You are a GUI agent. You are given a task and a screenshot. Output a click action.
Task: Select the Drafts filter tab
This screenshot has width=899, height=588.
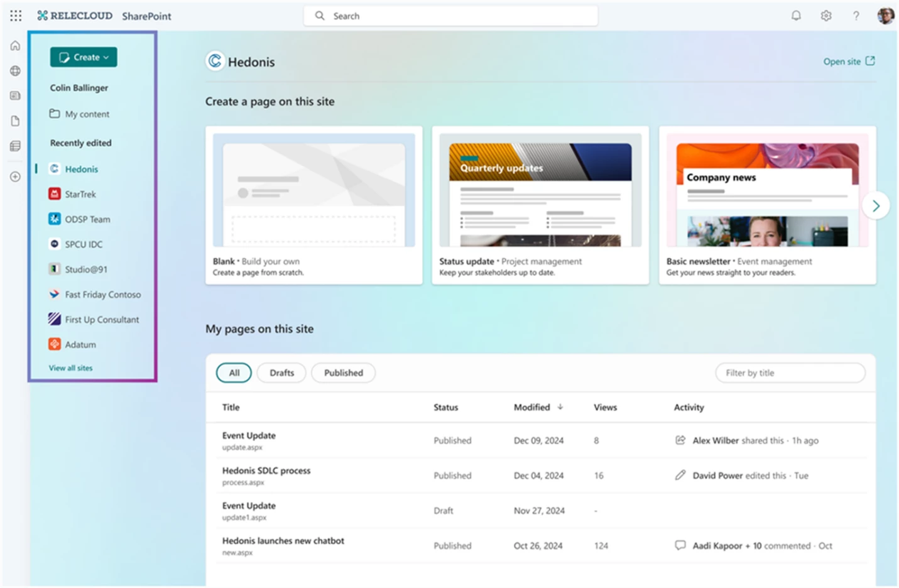[x=281, y=373]
